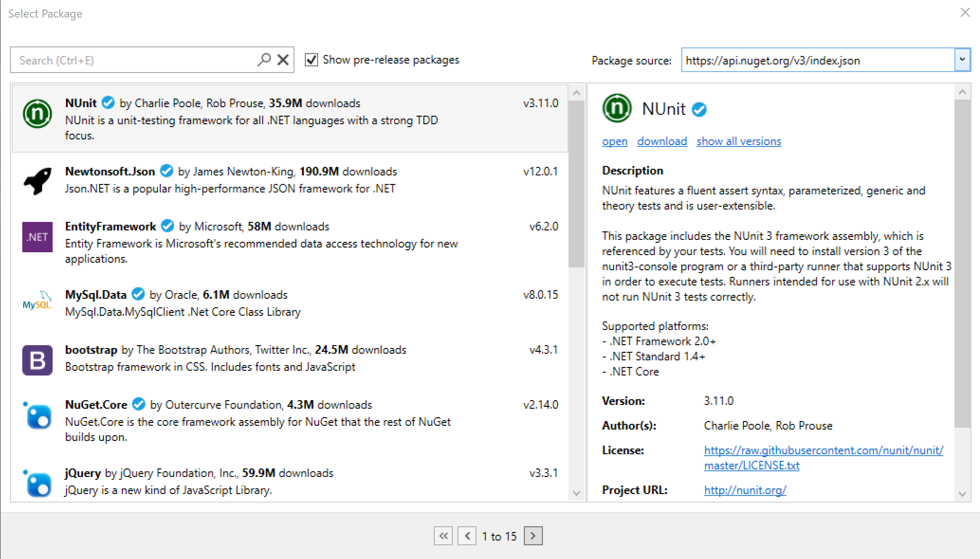
Task: Click the Search (Ctrl+E) input field
Action: point(133,60)
